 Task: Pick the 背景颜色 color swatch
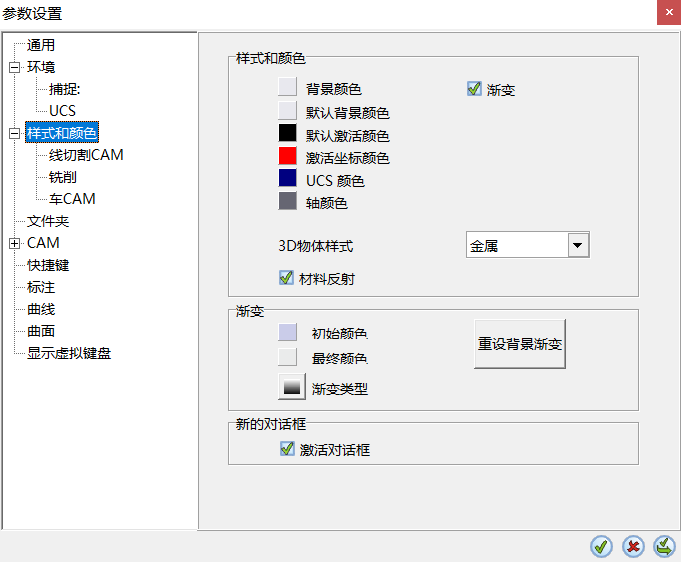288,86
